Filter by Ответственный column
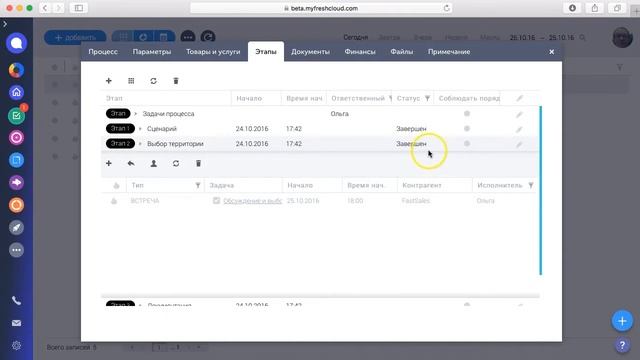 390,98
